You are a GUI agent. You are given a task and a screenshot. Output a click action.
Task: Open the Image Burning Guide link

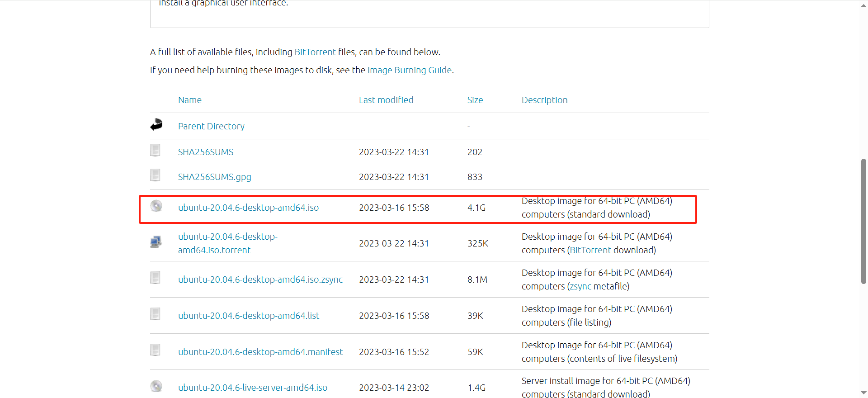pos(410,70)
